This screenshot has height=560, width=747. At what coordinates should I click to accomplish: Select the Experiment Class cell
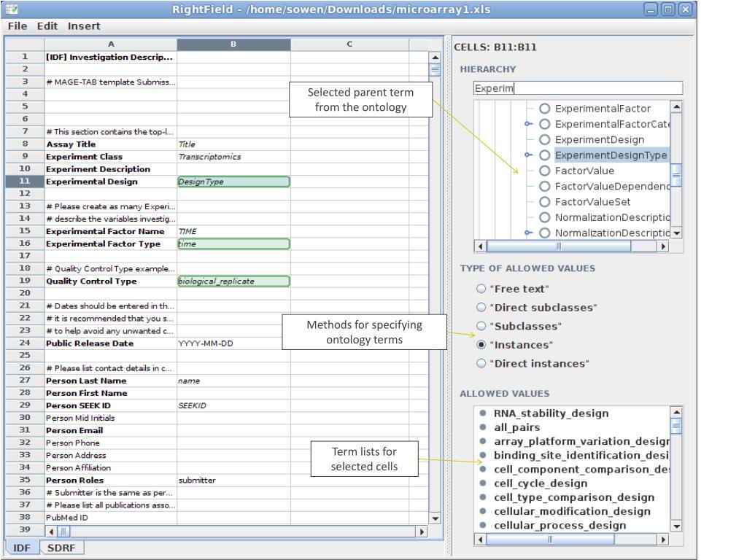(111, 157)
